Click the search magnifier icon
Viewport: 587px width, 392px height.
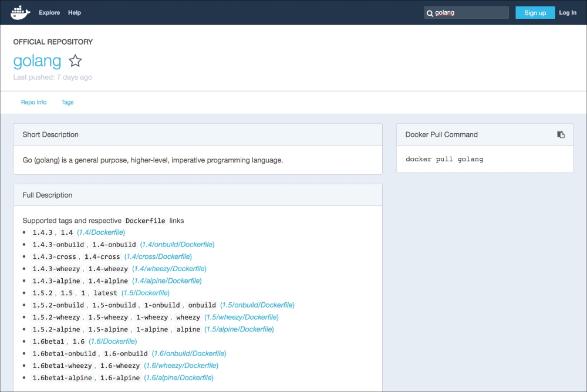pyautogui.click(x=430, y=13)
